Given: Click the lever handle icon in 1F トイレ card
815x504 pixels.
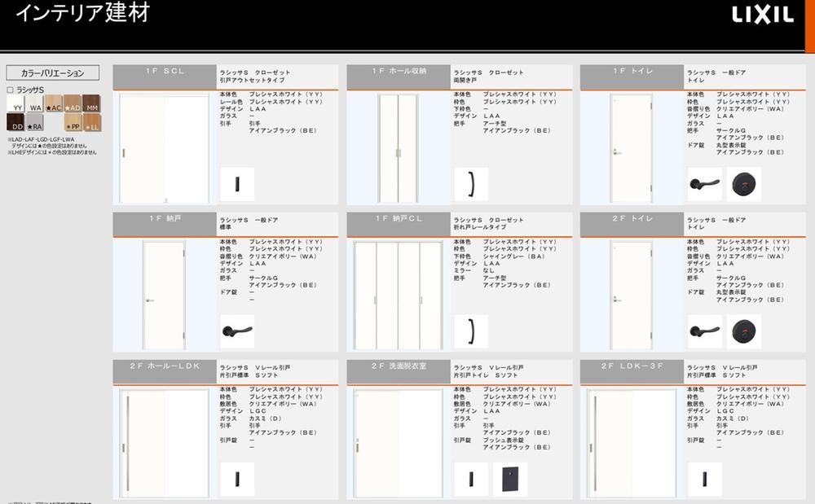Looking at the screenshot, I should (x=704, y=183).
